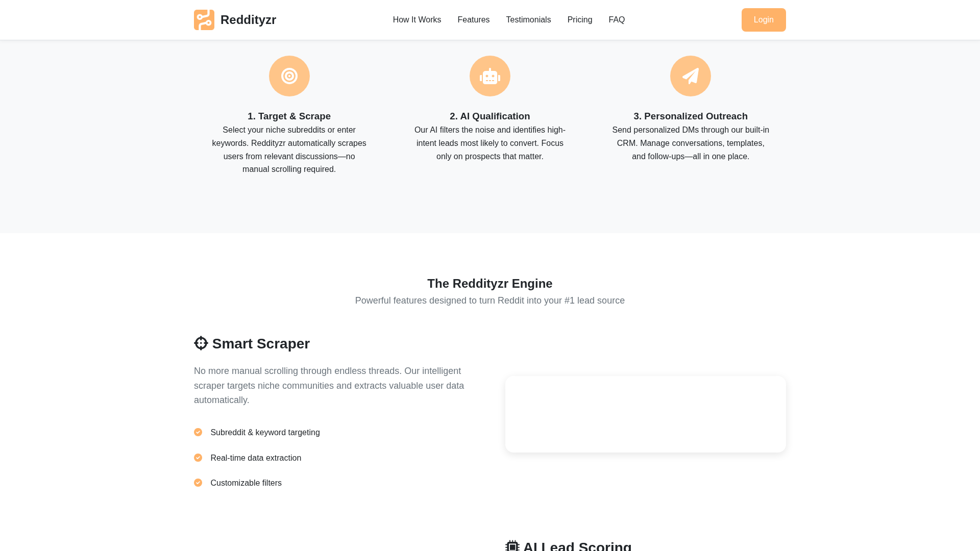The width and height of the screenshot is (980, 551).
Task: Click the check icon next to Subreddit & keyword targeting
Action: pyautogui.click(x=198, y=432)
